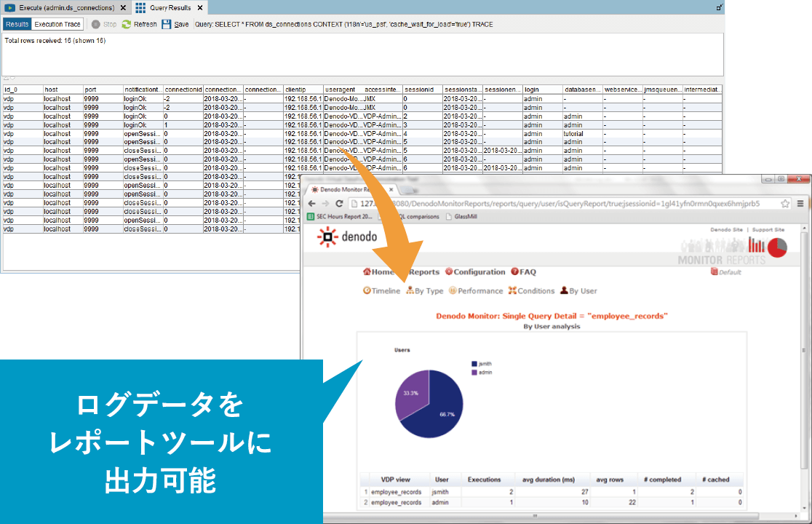Click the sessionid column header
Viewport: 812px width, 524px height.
click(x=423, y=90)
